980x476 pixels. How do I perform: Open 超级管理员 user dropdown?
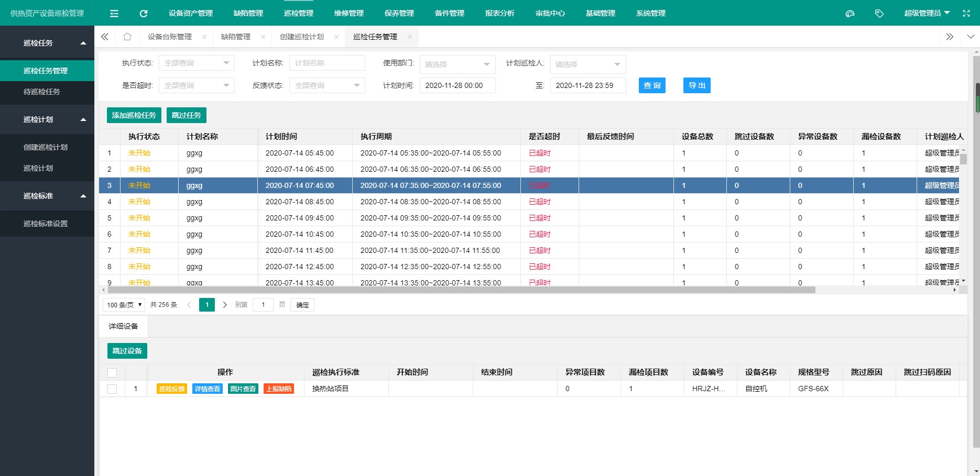click(927, 13)
